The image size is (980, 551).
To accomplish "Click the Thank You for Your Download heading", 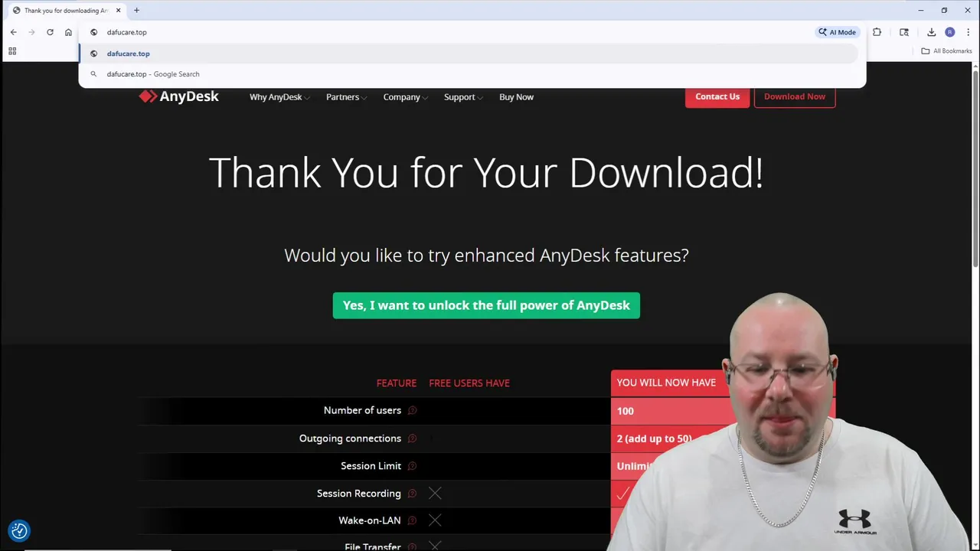I will pos(486,173).
